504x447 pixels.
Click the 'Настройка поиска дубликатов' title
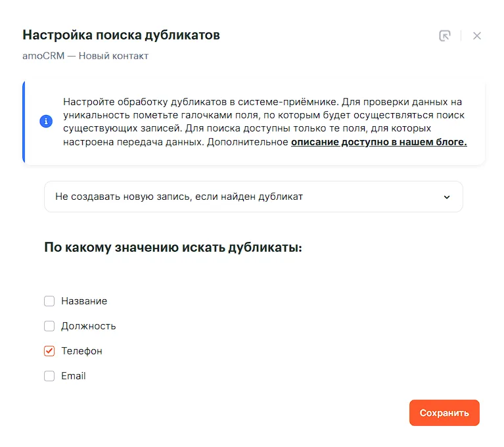pos(121,35)
